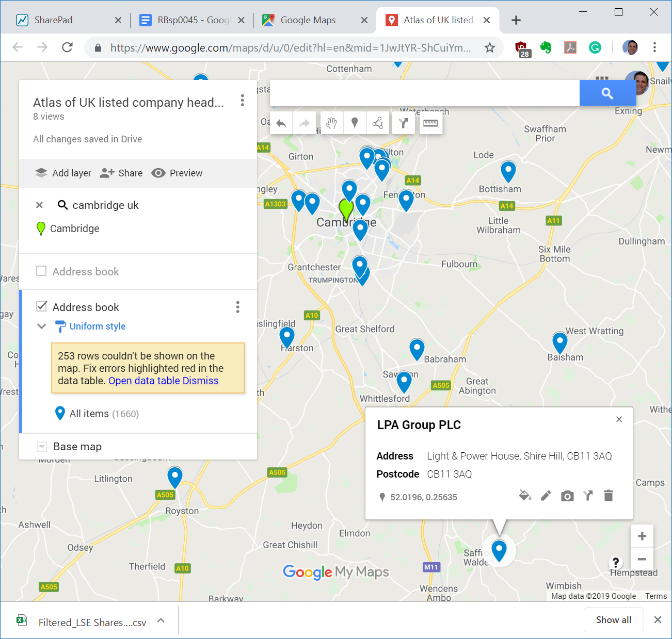Image resolution: width=672 pixels, height=639 pixels.
Task: Select the add marker tool
Action: tap(355, 123)
